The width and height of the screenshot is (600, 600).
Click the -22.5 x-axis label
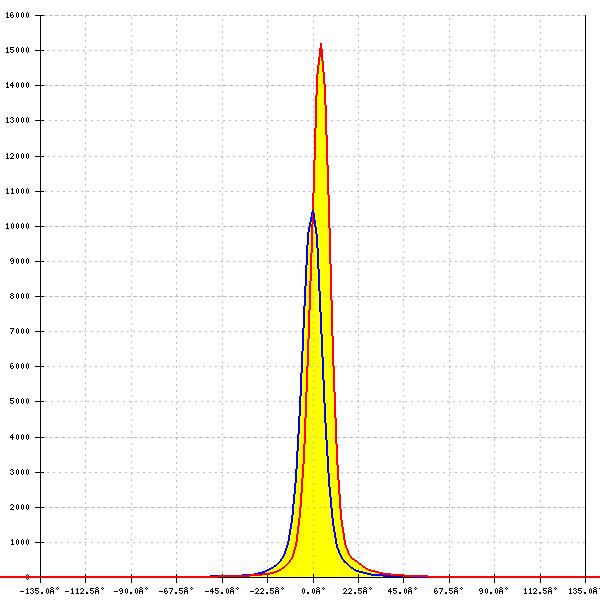pos(267,591)
